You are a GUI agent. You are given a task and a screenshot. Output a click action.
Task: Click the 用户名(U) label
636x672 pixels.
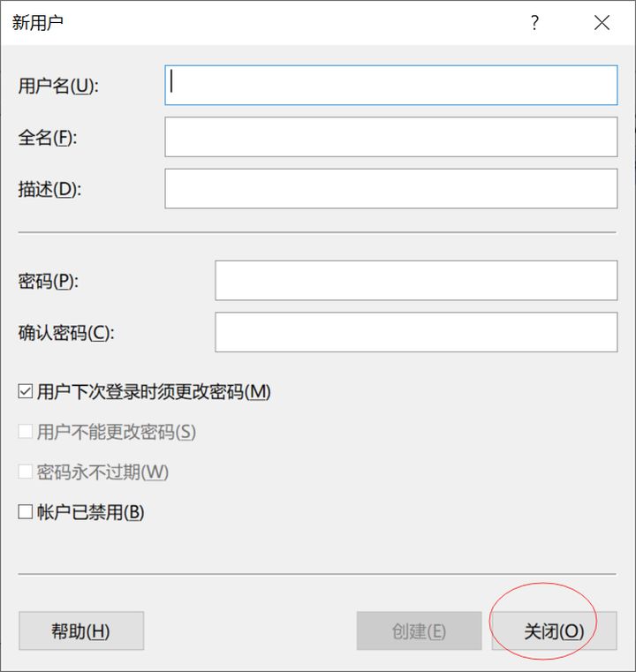(x=58, y=86)
